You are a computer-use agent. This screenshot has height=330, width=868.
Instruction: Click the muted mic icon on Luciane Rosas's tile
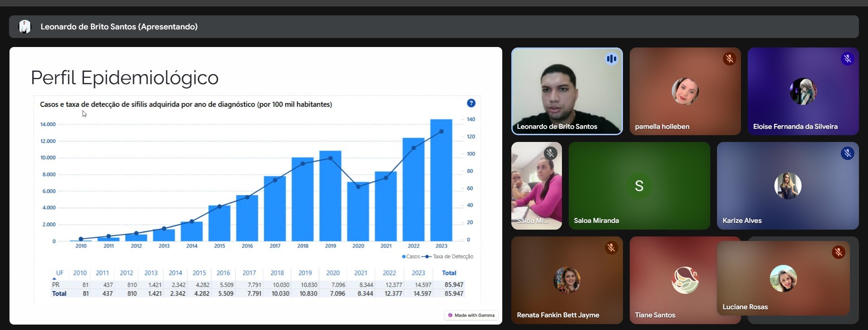tap(838, 252)
